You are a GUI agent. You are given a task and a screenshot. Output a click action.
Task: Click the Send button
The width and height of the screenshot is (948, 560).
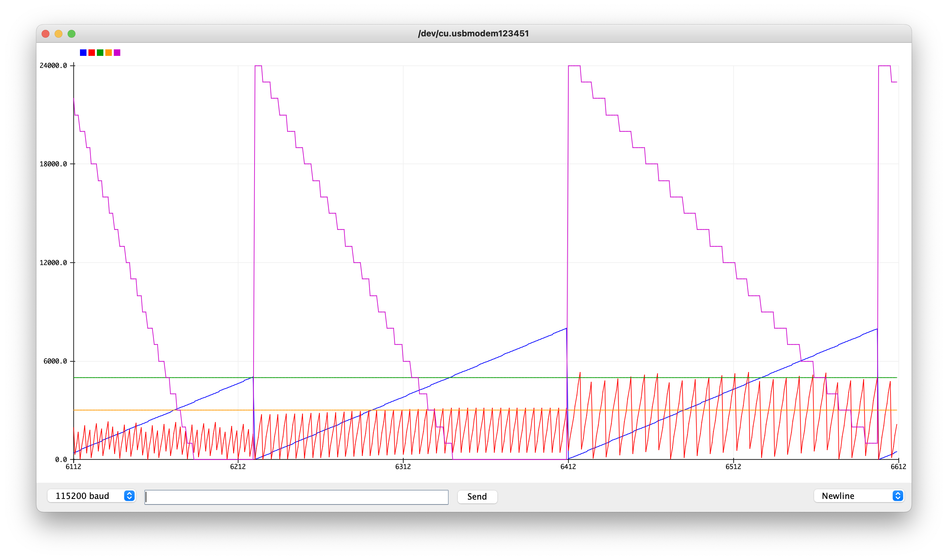click(x=477, y=497)
